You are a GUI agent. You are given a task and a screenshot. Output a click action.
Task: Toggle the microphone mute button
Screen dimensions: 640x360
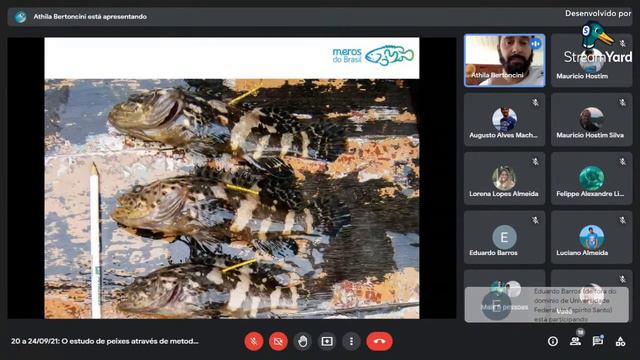pos(253,341)
